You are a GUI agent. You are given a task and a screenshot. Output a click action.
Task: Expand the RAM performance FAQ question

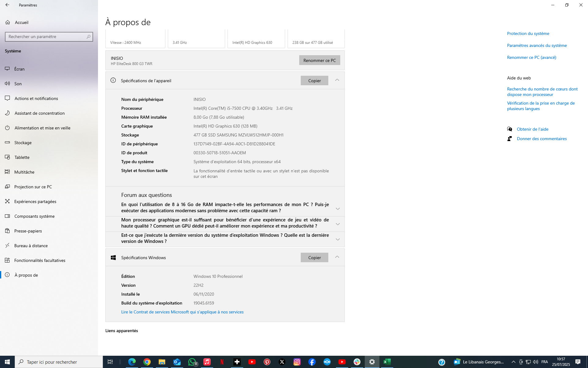[x=337, y=209]
